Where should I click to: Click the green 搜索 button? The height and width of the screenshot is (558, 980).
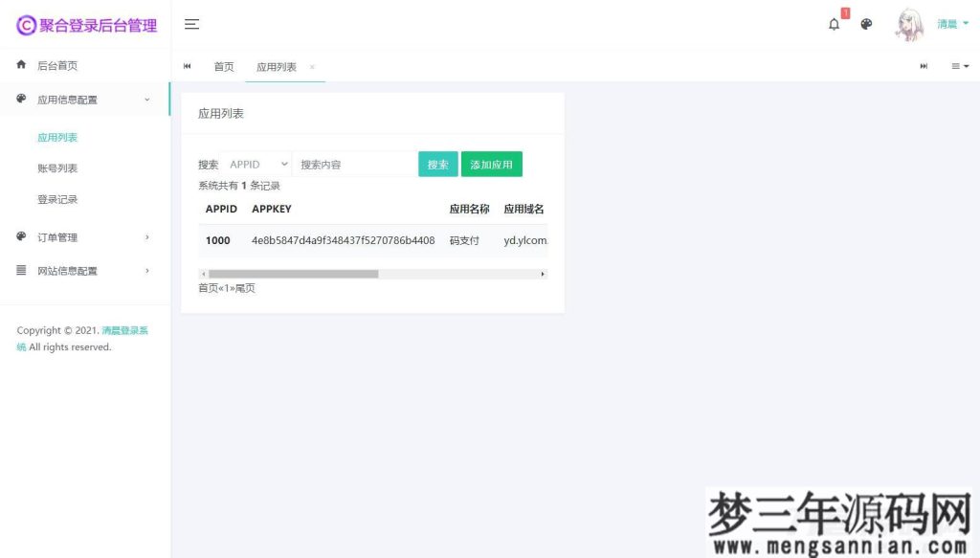click(x=437, y=164)
